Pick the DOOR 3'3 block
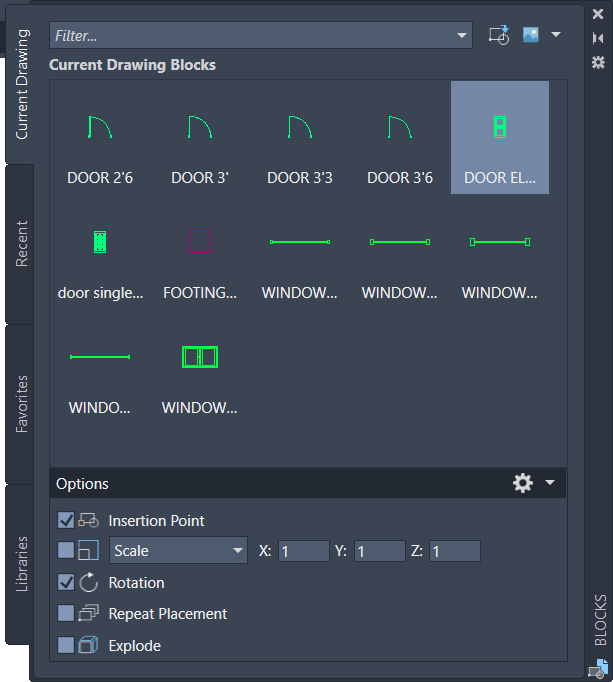613x682 pixels. point(300,137)
